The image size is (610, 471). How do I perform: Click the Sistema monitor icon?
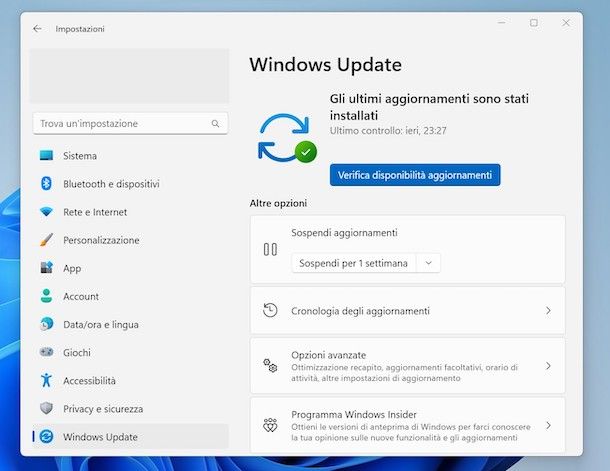pyautogui.click(x=46, y=156)
